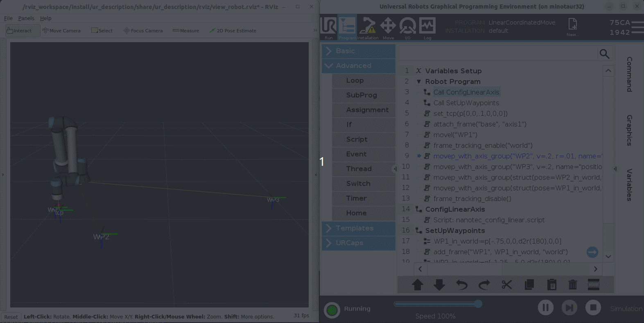This screenshot has height=323, width=644.
Task: Move selected node up with arrow
Action: click(x=418, y=285)
